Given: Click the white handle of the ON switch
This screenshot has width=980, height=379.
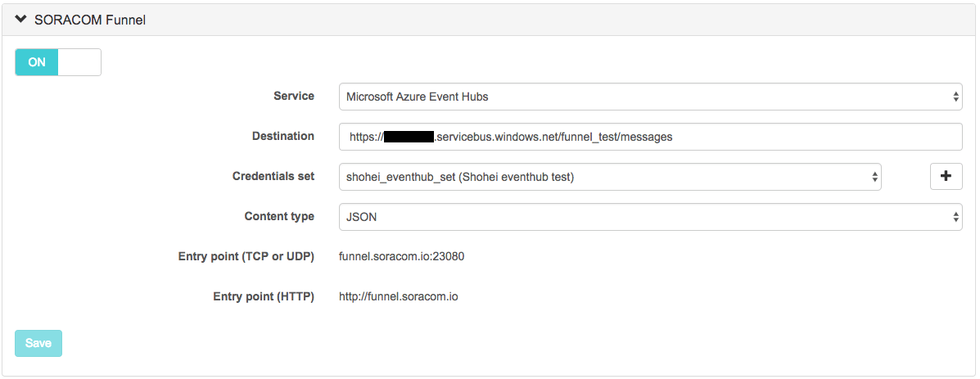Looking at the screenshot, I should [x=79, y=62].
